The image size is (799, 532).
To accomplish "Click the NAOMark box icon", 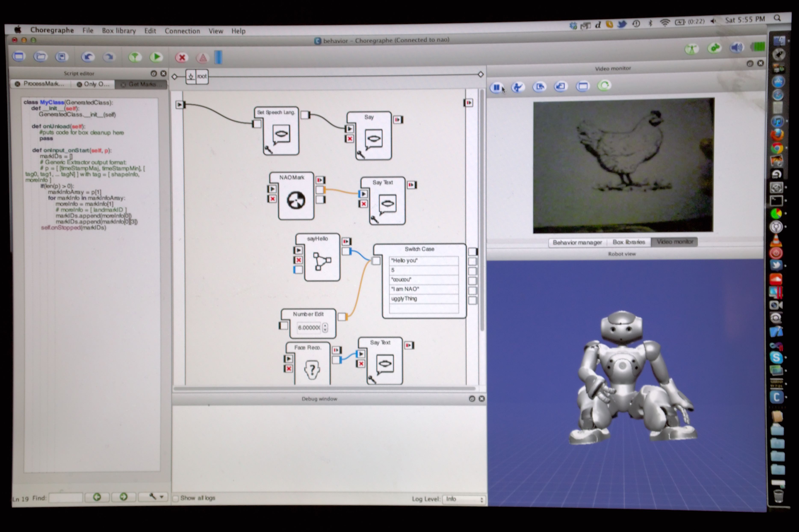I will coord(296,201).
